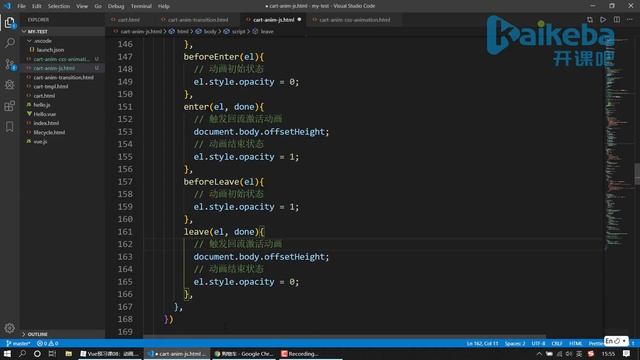
Task: Switch to the cart-anim-css-animation.html tab
Action: coord(354,20)
